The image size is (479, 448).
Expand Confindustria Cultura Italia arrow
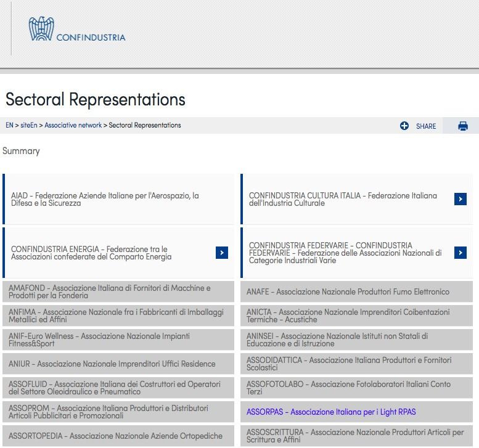[460, 199]
